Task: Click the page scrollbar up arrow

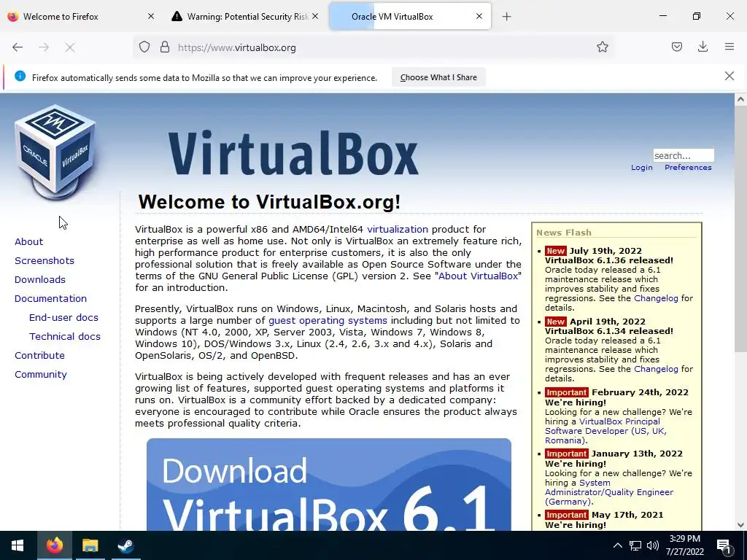Action: [x=740, y=99]
